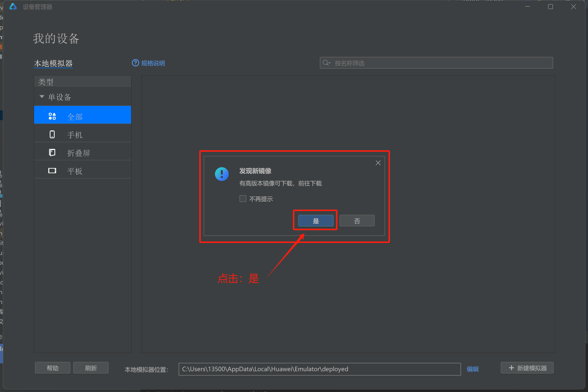588x392 pixels.
Task: Confirm download by clicking 是
Action: [316, 221]
